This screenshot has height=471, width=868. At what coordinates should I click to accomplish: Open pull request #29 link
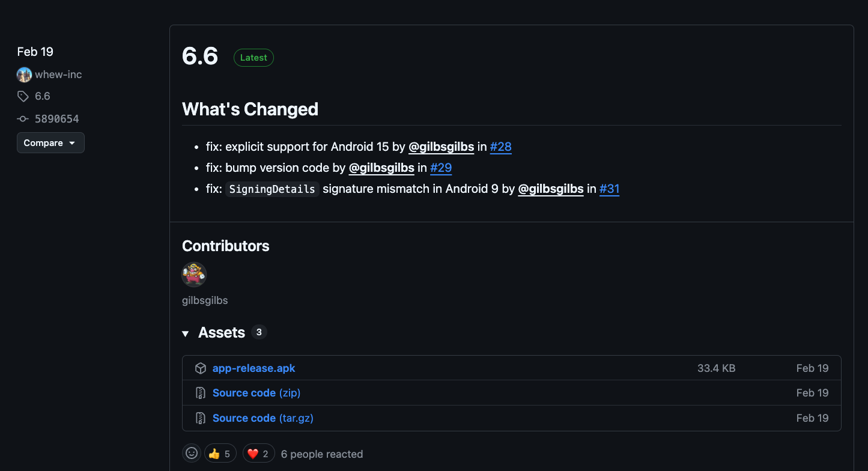tap(440, 168)
